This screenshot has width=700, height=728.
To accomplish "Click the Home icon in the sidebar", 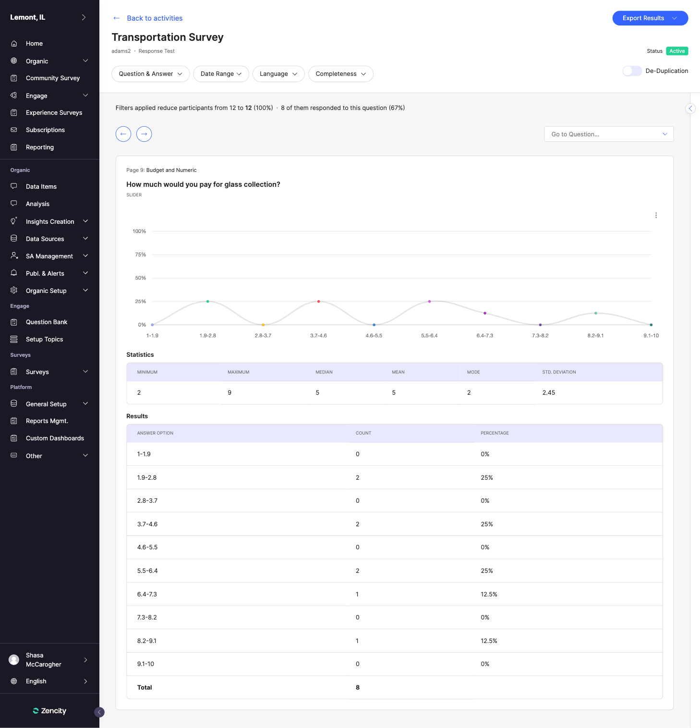I will (14, 44).
